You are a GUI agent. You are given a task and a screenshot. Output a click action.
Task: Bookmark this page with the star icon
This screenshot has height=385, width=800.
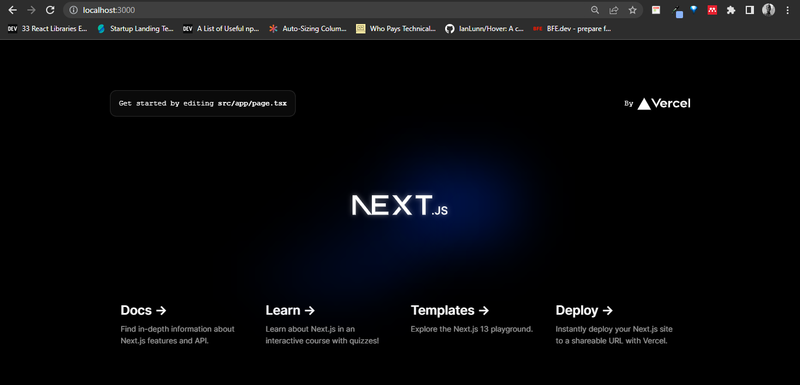click(x=633, y=10)
